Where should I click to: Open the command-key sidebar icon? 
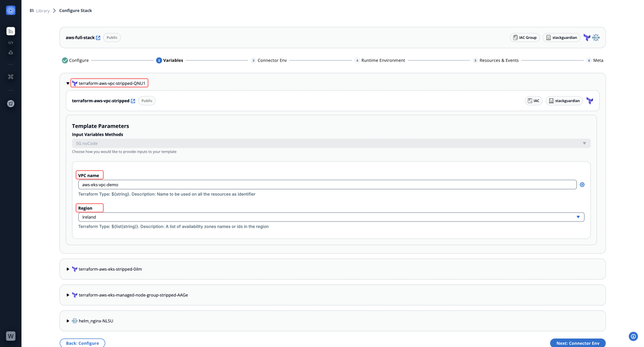11,77
